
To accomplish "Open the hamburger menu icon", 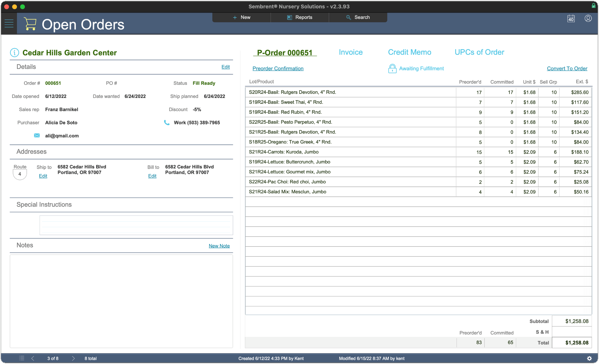I will [x=9, y=24].
